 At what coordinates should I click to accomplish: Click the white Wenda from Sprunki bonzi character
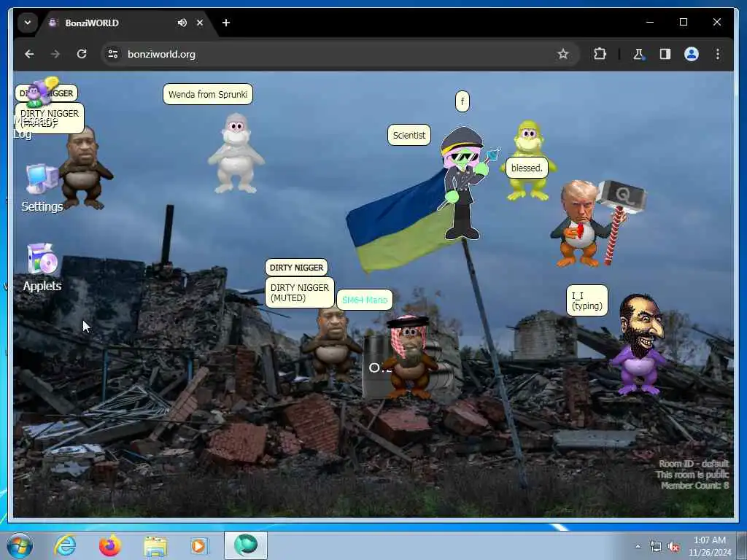coord(236,153)
